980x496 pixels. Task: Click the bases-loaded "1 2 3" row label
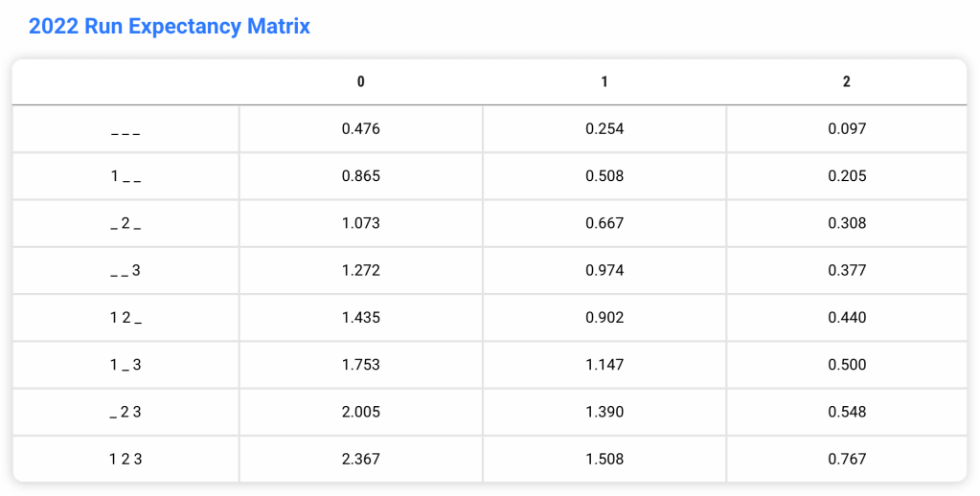[125, 460]
